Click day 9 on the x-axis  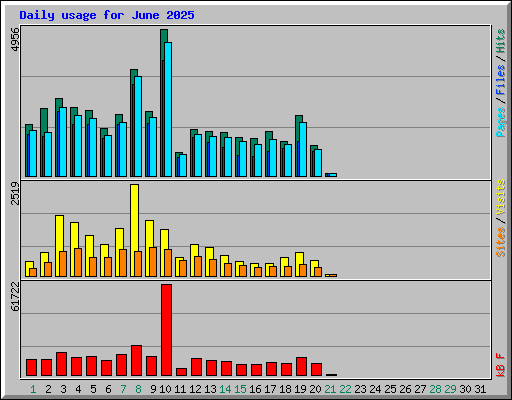pos(153,389)
